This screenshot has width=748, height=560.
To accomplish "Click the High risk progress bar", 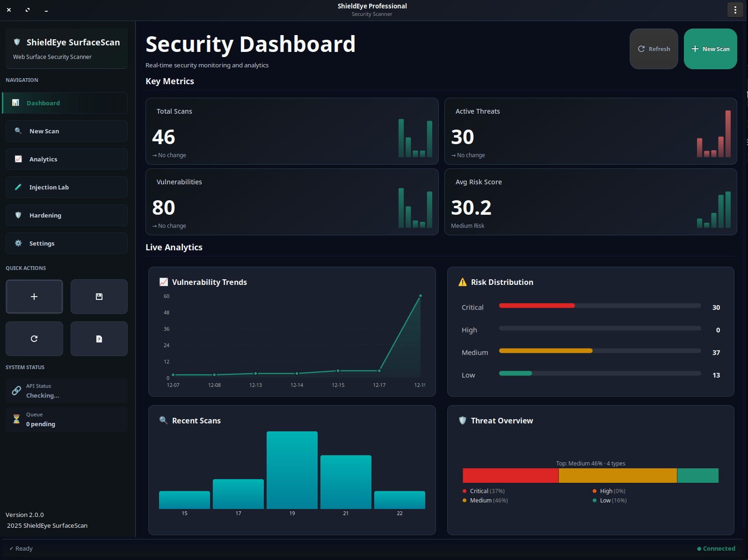I will pos(600,328).
